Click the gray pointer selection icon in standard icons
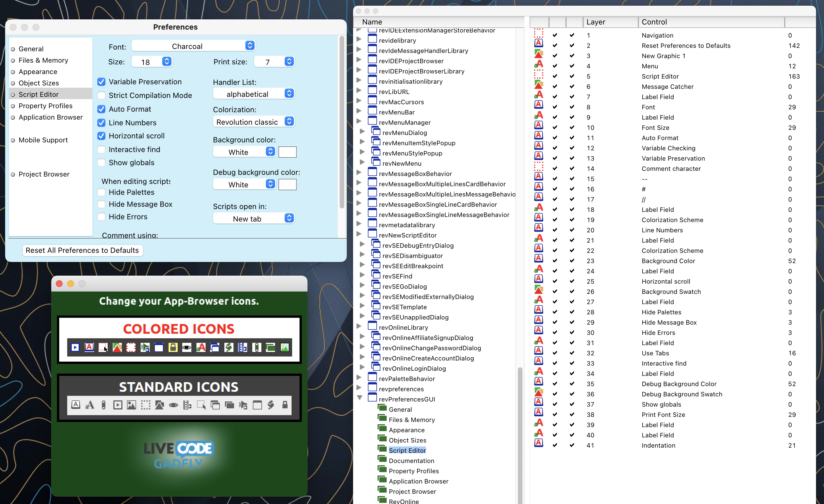Viewport: 824px width, 504px height. 201,405
